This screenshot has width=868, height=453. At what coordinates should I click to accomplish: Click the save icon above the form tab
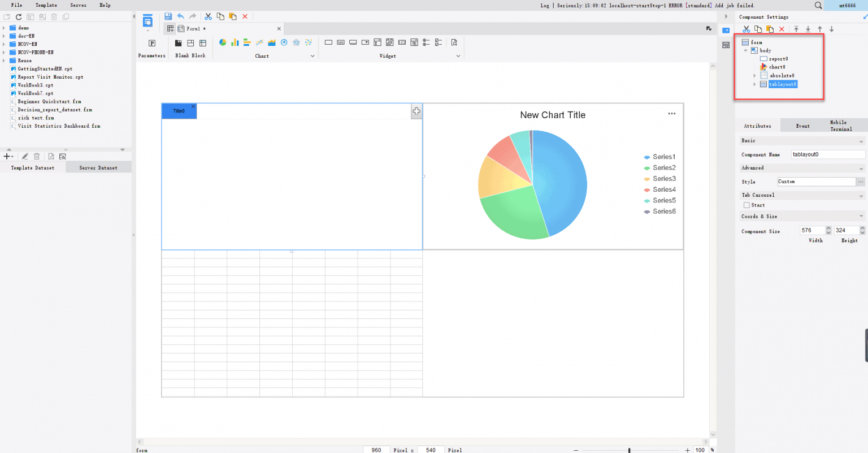tap(168, 16)
